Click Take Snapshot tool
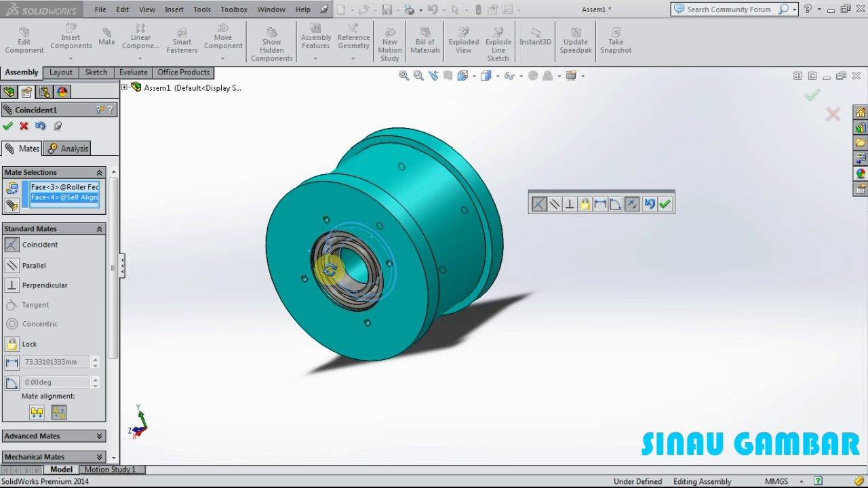Screen dimensions: 868x488 (616, 41)
